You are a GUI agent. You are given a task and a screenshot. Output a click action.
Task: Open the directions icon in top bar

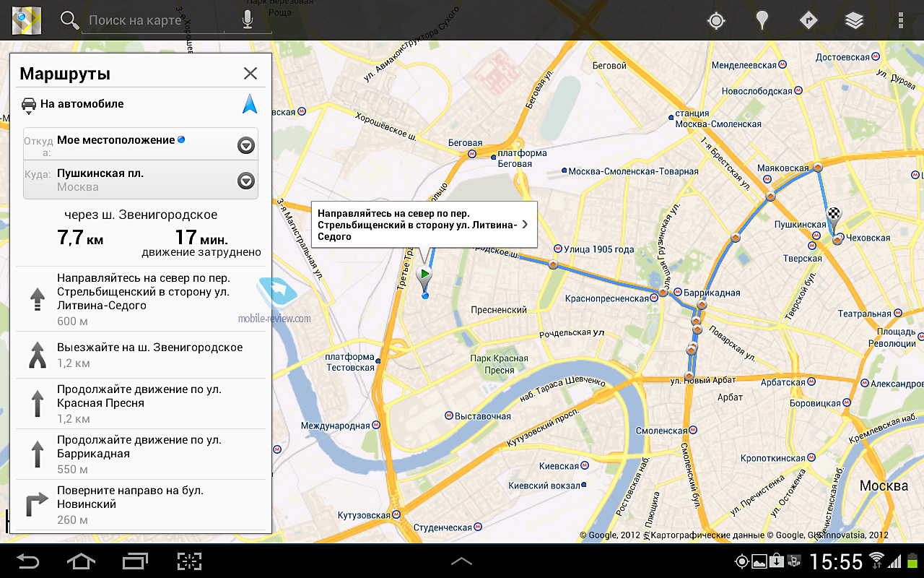808,20
